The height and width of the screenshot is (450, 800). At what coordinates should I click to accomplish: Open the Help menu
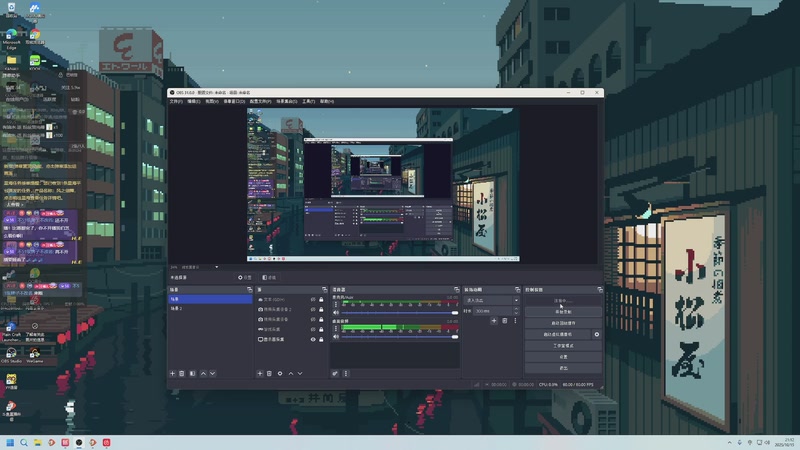pos(327,102)
